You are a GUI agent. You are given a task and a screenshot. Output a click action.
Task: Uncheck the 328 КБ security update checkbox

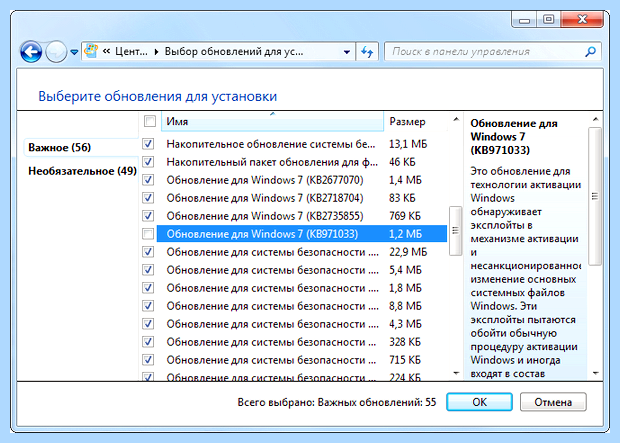coord(148,342)
